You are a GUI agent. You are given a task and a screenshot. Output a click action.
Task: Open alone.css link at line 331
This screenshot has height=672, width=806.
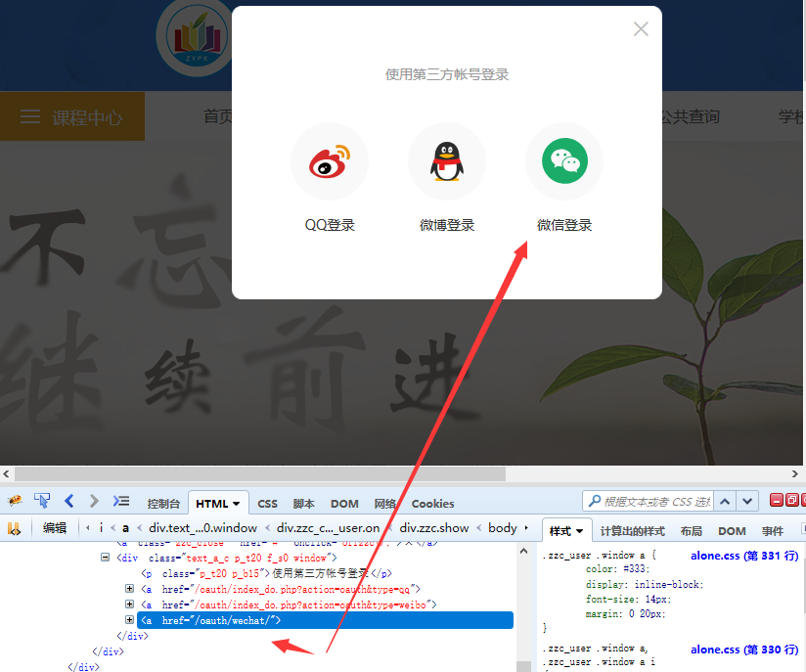[744, 556]
